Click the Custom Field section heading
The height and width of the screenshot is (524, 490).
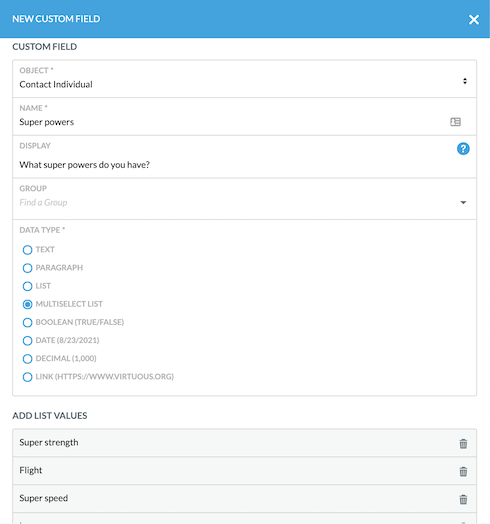point(45,46)
